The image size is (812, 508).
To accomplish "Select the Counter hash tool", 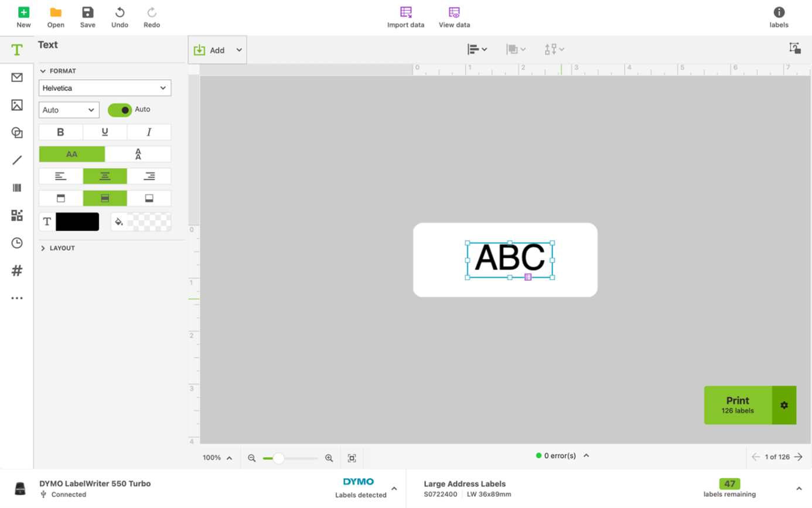I will 17,271.
